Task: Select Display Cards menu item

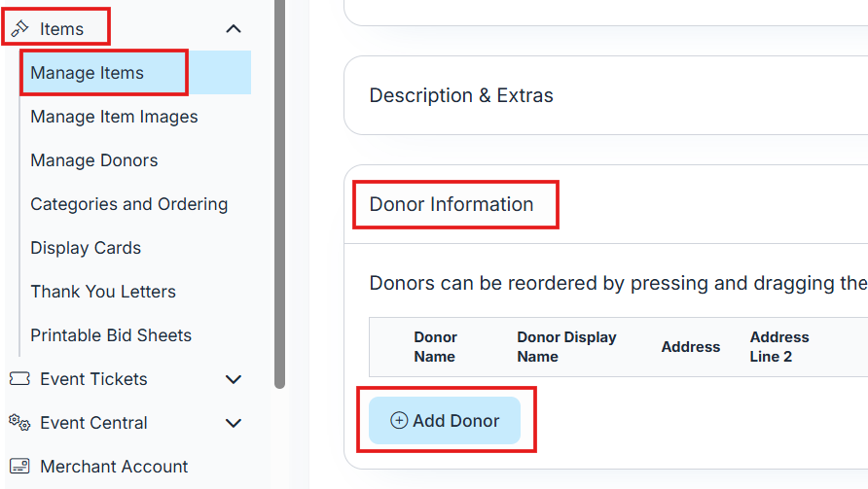Action: (x=86, y=248)
